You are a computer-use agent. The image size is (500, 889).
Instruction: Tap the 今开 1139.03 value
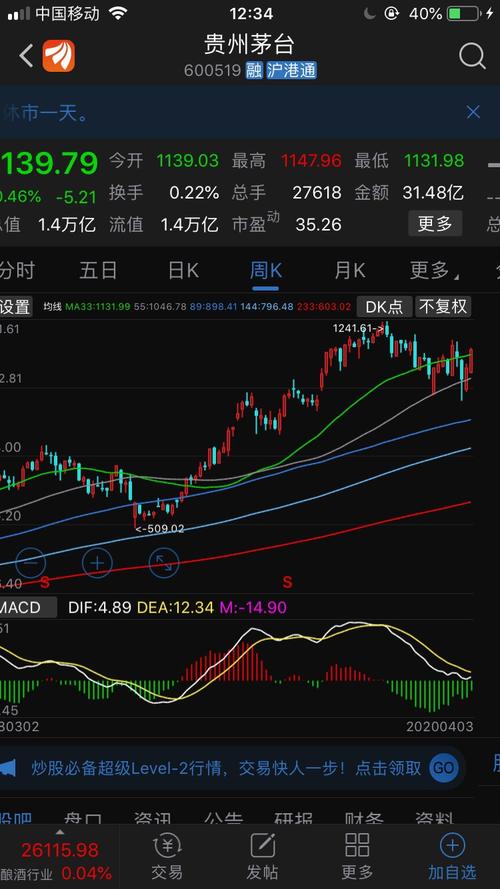click(187, 160)
